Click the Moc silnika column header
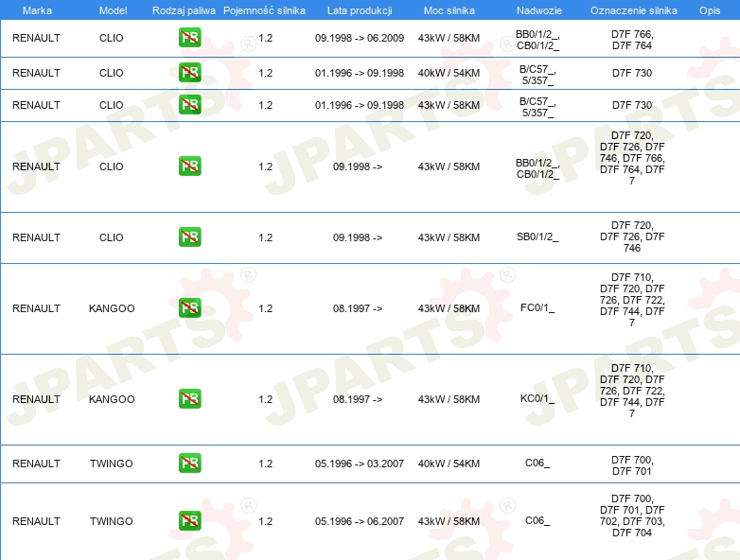 pyautogui.click(x=449, y=10)
